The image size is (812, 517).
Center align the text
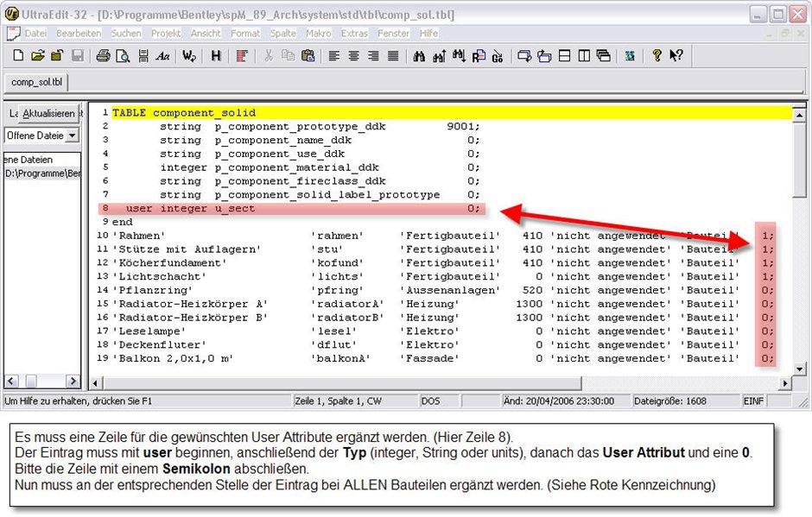click(x=353, y=55)
